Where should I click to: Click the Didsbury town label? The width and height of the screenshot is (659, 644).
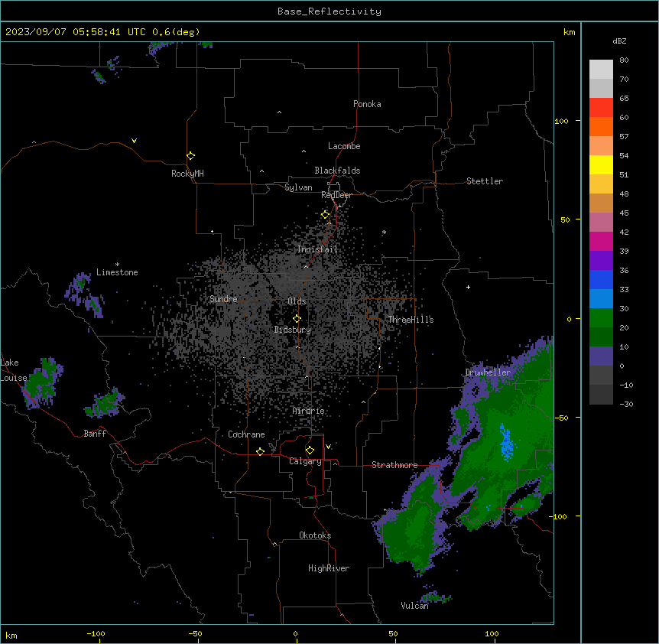coord(292,330)
